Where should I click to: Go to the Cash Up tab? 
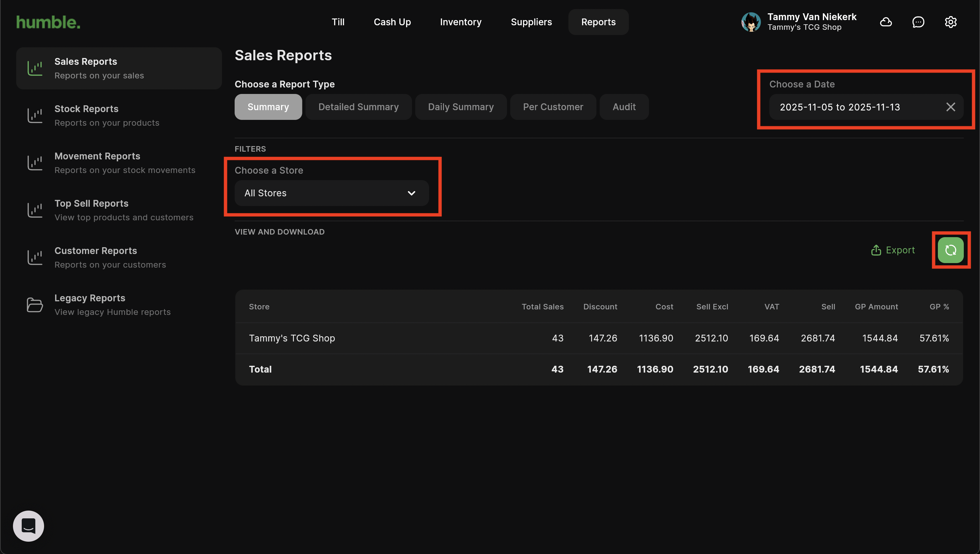click(392, 22)
